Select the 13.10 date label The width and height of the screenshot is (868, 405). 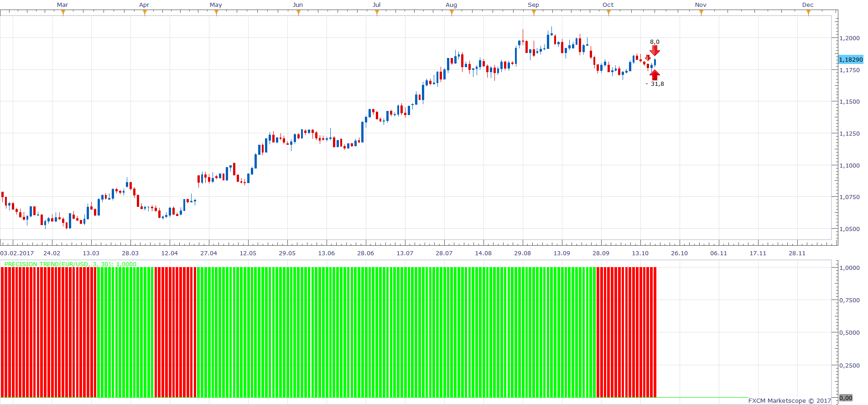coord(640,253)
